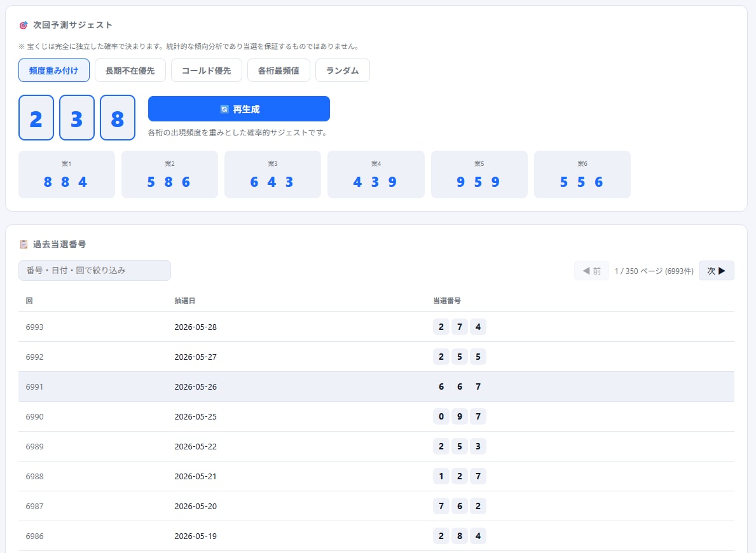
Task: Click the target icon beside 次回予測サジェスト
Action: click(x=23, y=25)
